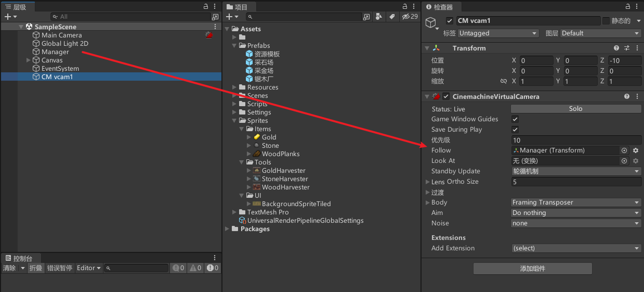Open Console panel three-dot menu
The width and height of the screenshot is (644, 292).
click(x=215, y=258)
